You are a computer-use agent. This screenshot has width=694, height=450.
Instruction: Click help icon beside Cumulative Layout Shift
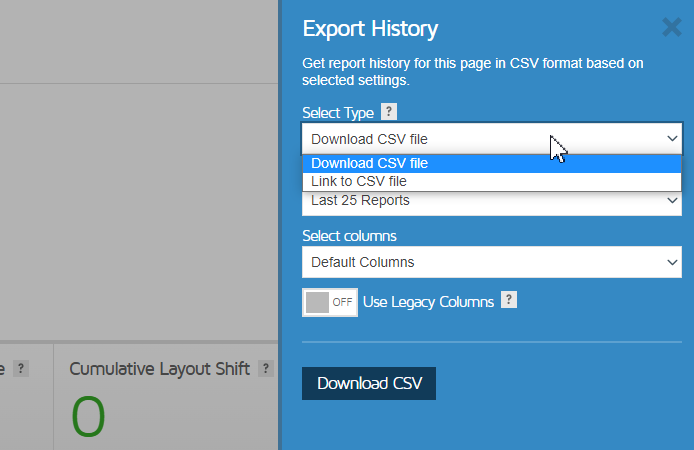point(266,368)
